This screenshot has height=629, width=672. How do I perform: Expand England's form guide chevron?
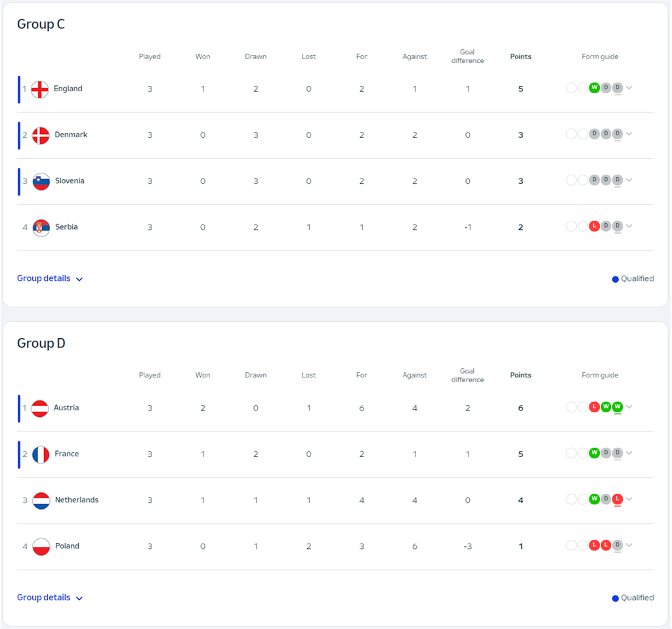coord(629,88)
